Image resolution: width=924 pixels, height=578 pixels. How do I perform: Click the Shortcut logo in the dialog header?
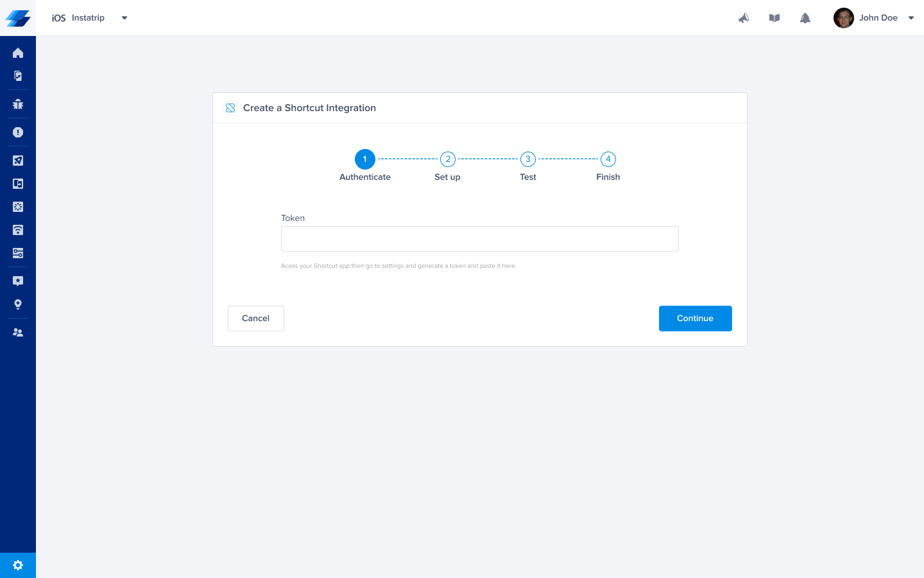(x=230, y=108)
